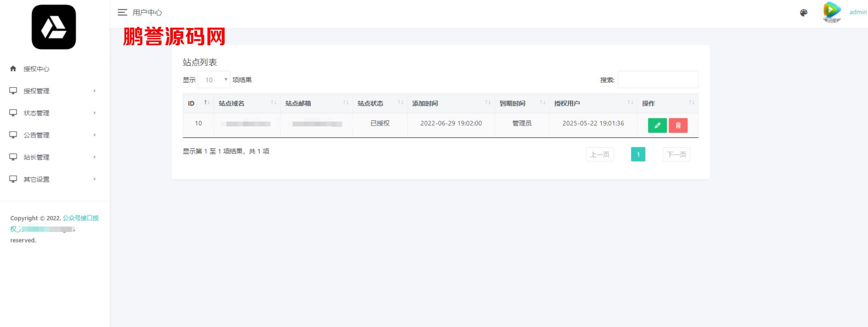
Task: Click the home icon beside 授权中心
Action: coord(13,69)
